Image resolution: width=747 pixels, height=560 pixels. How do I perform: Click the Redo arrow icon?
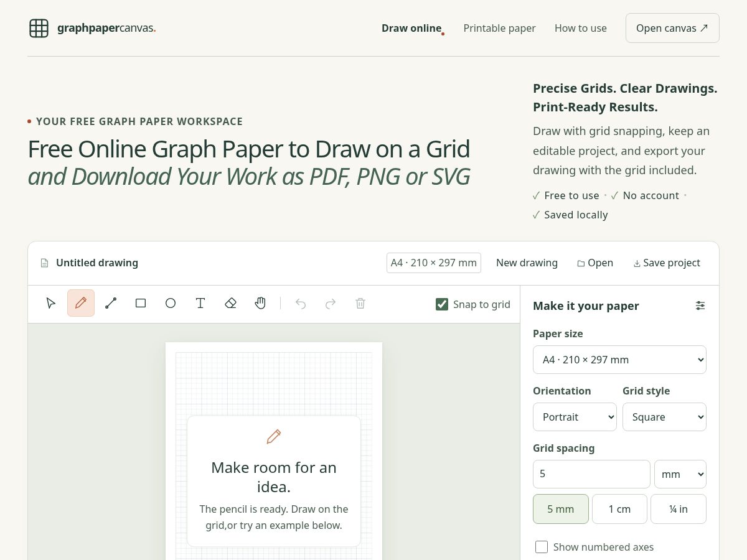pos(331,303)
